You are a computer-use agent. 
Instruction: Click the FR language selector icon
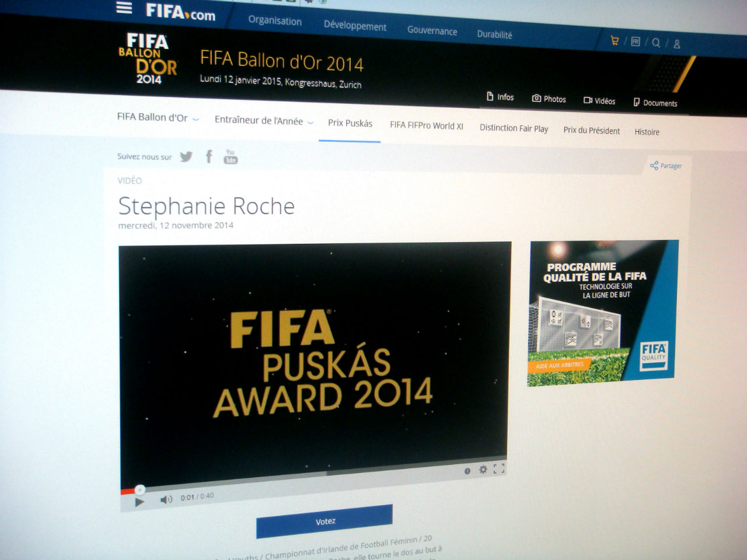pos(636,41)
